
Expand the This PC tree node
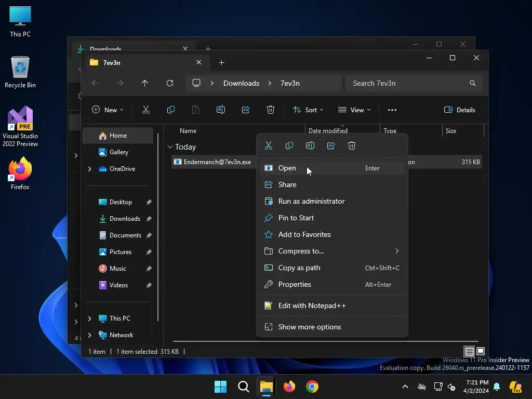(89, 318)
